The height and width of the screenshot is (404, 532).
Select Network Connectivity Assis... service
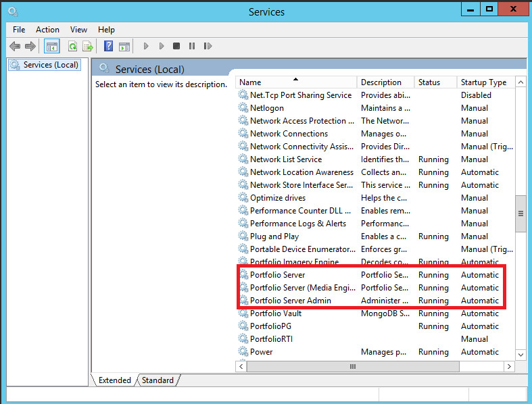(301, 147)
